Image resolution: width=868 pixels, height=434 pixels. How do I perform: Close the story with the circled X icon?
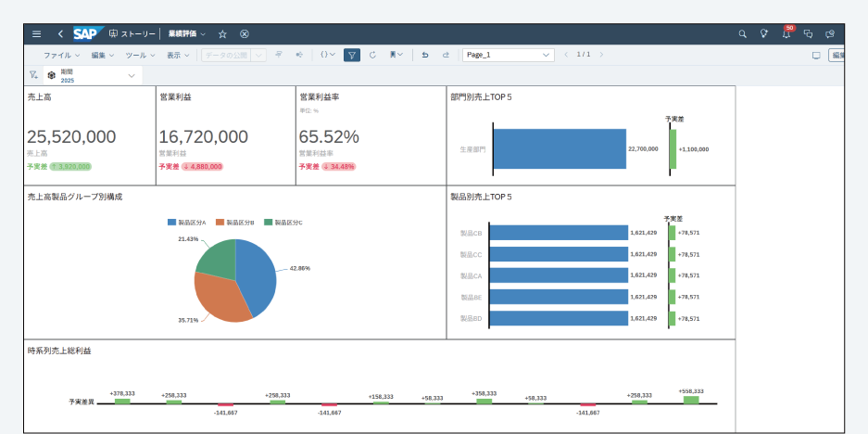[245, 34]
